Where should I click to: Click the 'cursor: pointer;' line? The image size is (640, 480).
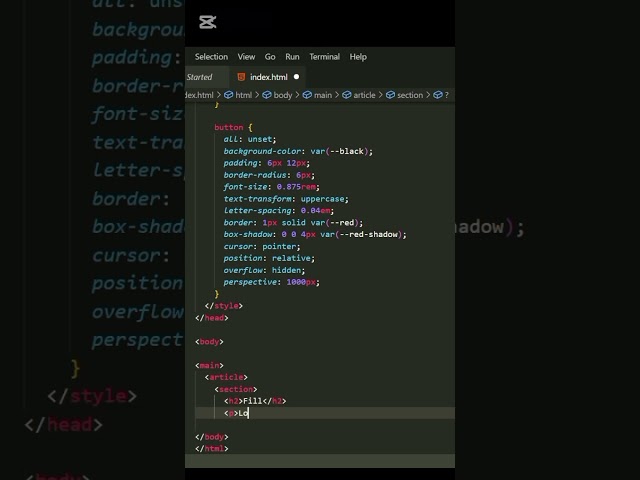point(262,247)
